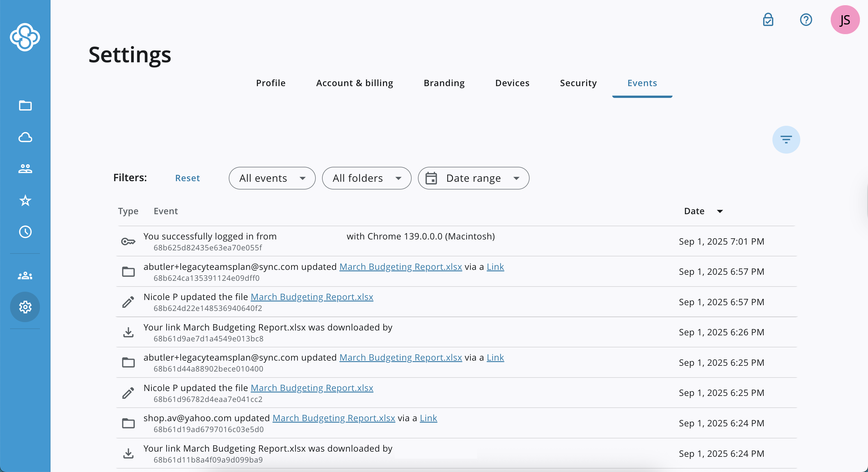Expand the All events dropdown
Screen dimensions: 868x472
(x=272, y=178)
